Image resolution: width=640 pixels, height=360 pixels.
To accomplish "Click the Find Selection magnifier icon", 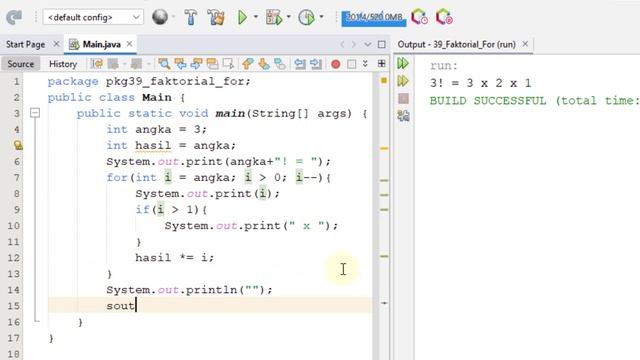I will click(x=164, y=64).
